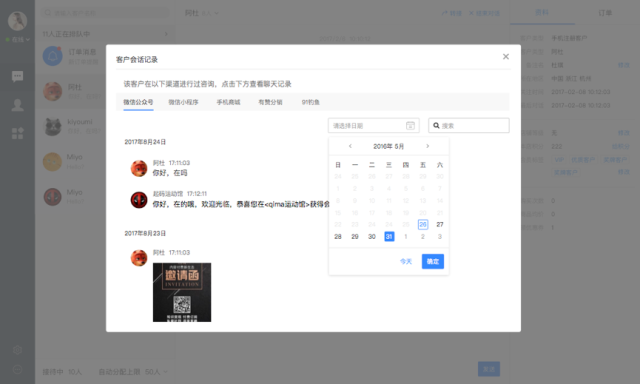The image size is (640, 384).
Task: Click the search box in dialog
Action: [x=469, y=125]
